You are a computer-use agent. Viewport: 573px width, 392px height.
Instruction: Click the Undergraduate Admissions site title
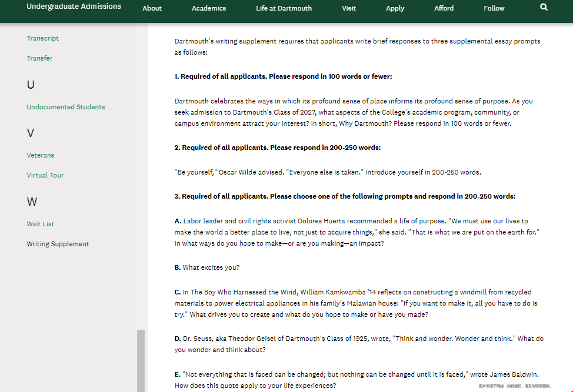[74, 6]
